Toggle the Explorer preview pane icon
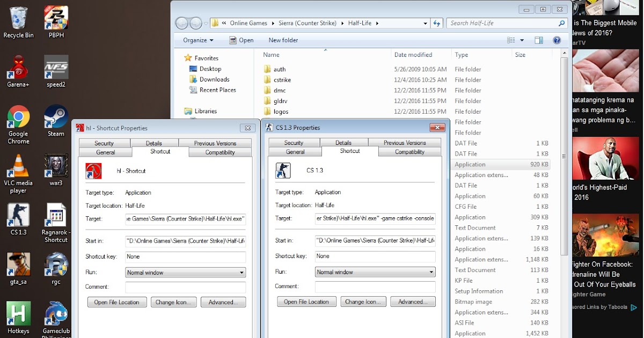 pyautogui.click(x=539, y=40)
